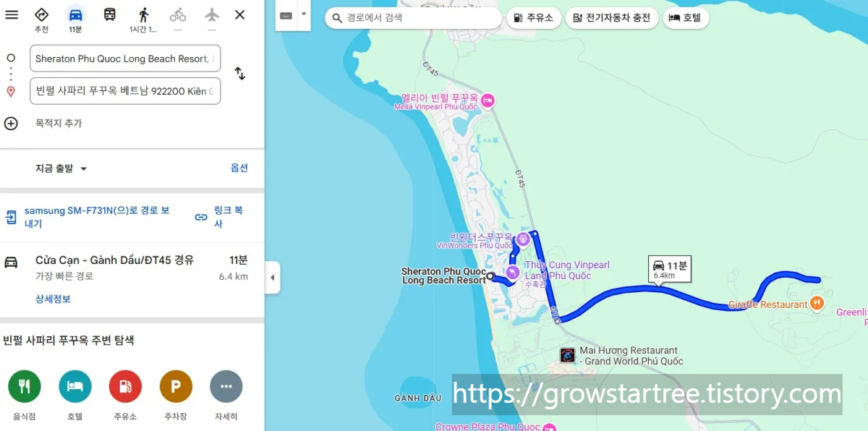Image resolution: width=868 pixels, height=431 pixels.
Task: Open the input tools dropdown arrow
Action: [304, 14]
